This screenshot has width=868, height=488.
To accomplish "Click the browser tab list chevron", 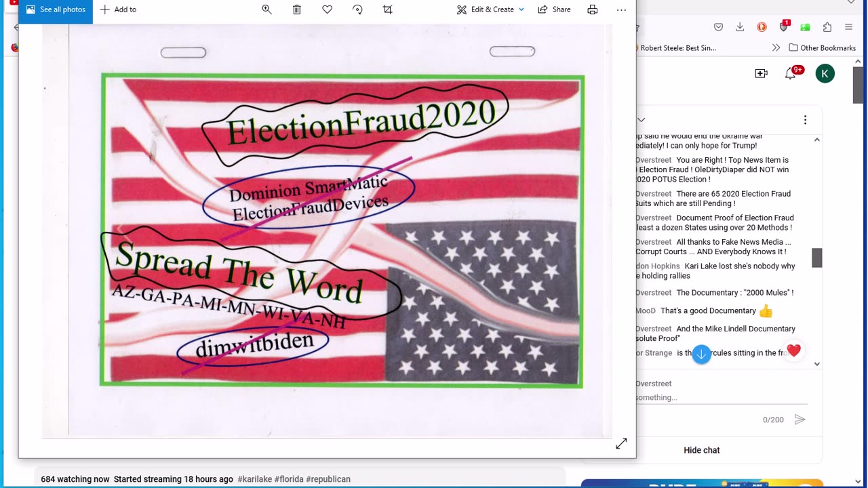I will [x=851, y=3].
